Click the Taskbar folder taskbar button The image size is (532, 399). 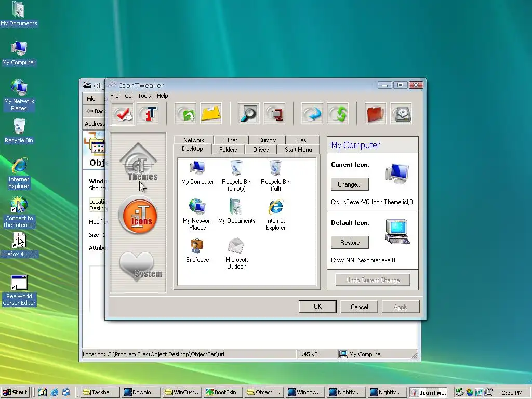click(x=101, y=392)
